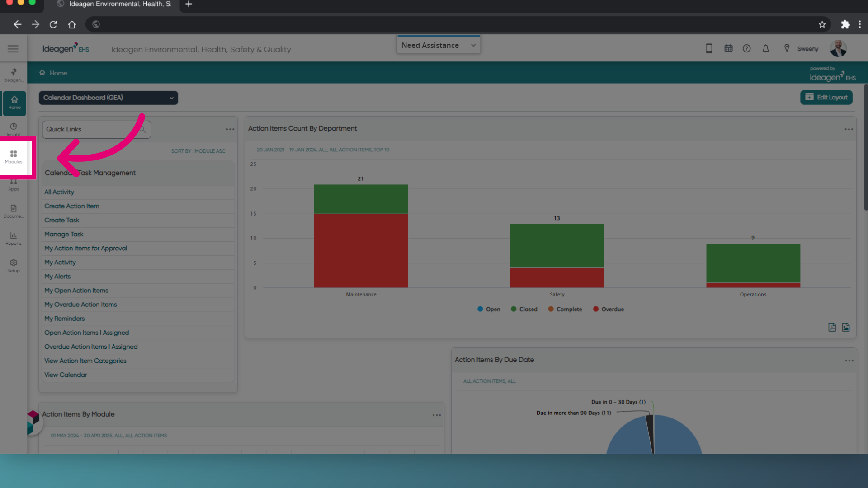Screen dimensions: 868x488
Task: Open browser three-dot menu
Action: (x=859, y=24)
